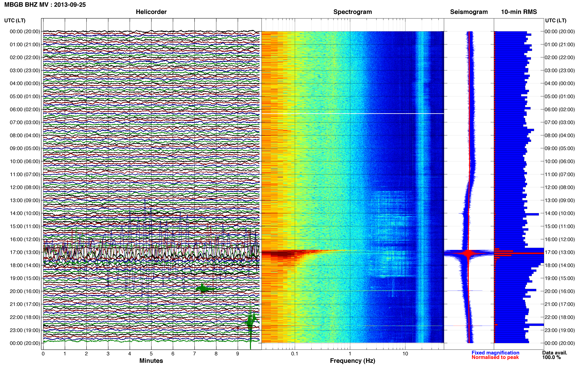The image size is (588, 368).
Task: Click the 10-min RMS panel heading
Action: (519, 12)
